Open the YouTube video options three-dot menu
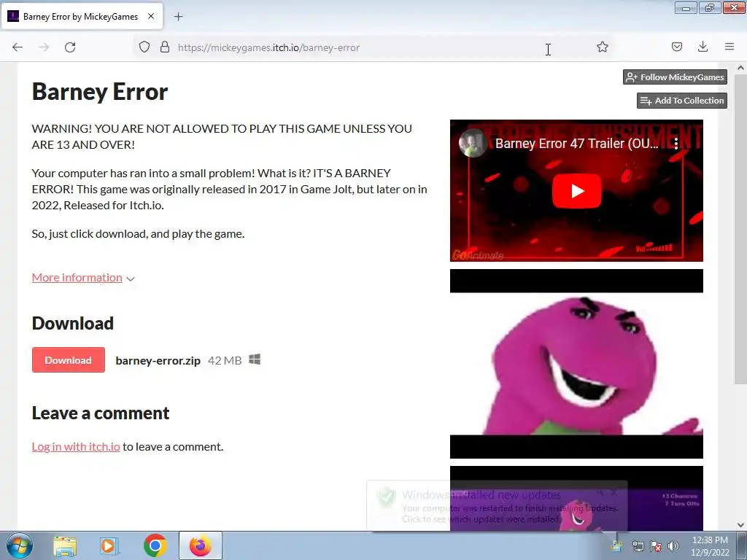Viewport: 747px width, 560px height. tap(676, 144)
